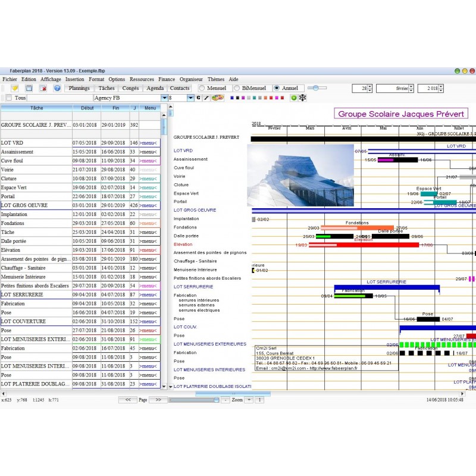Open the Agency FB font dropdown
The width and height of the screenshot is (476, 476).
coord(164,98)
